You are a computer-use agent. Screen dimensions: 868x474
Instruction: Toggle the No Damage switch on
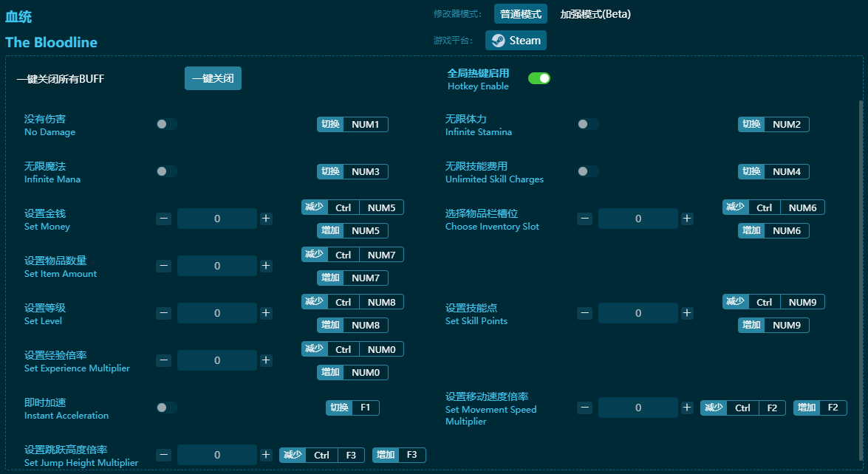click(x=166, y=124)
